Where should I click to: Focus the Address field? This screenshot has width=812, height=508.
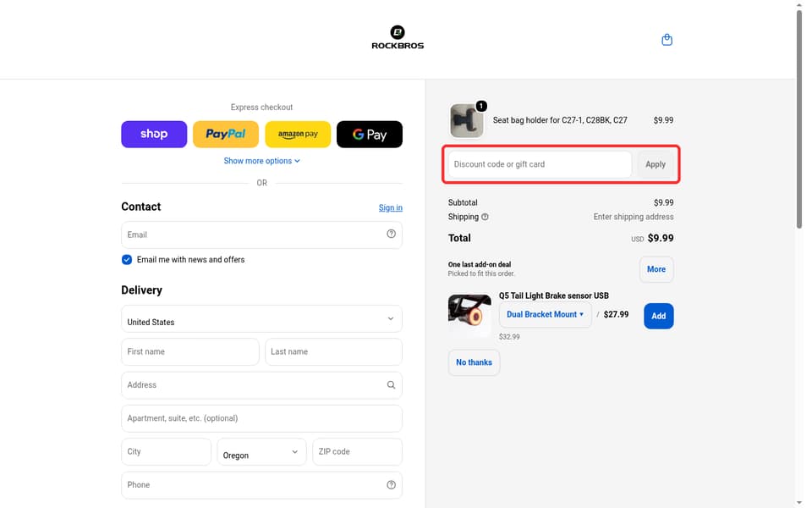tap(261, 385)
